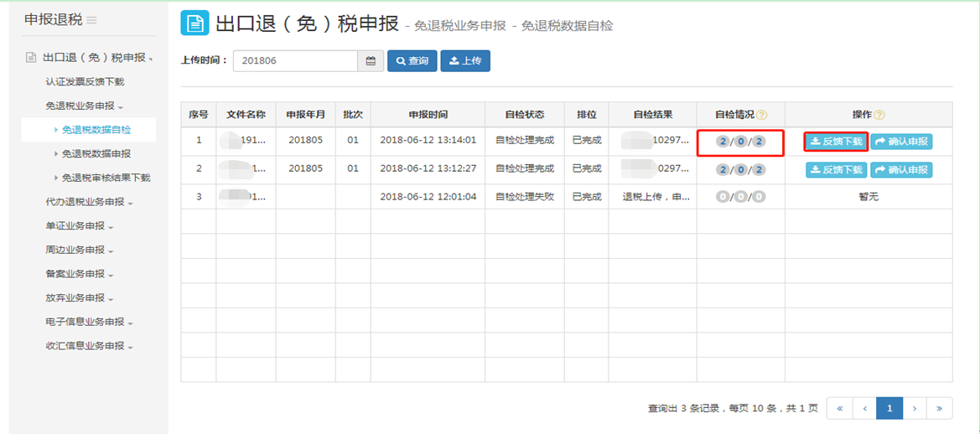This screenshot has height=434, width=980.
Task: Go to the previous page arrow
Action: click(864, 408)
